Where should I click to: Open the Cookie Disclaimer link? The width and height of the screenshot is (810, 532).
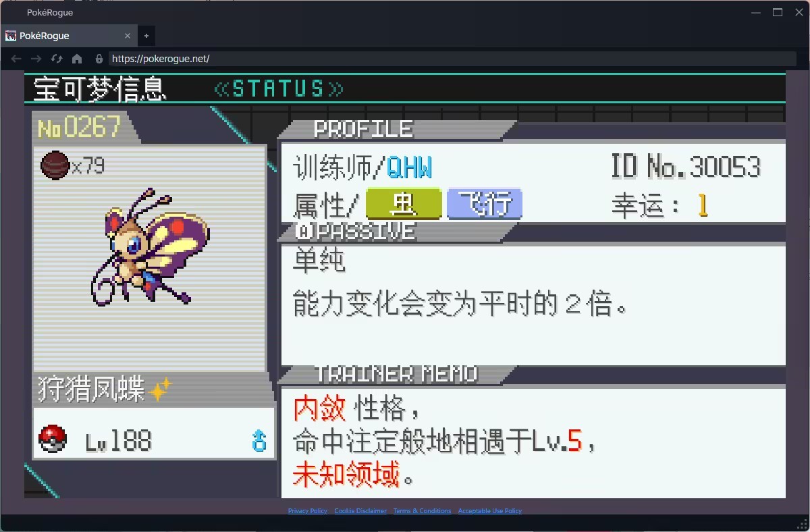pyautogui.click(x=360, y=511)
